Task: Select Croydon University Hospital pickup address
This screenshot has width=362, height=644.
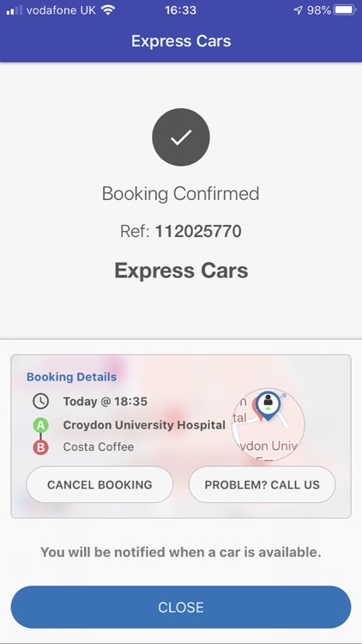Action: [144, 425]
